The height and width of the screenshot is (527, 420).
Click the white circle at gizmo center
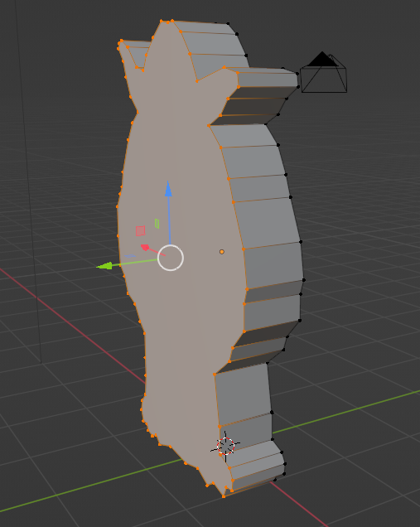171,258
